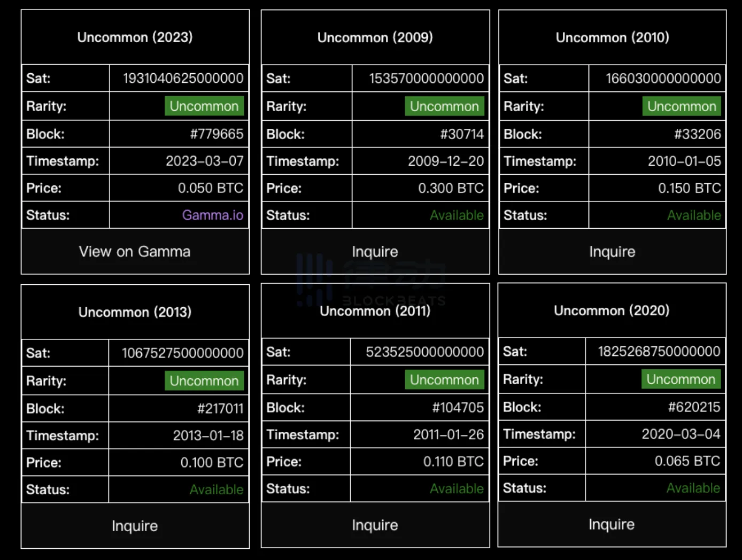
Task: Select sat number 1067527500000000
Action: [182, 353]
